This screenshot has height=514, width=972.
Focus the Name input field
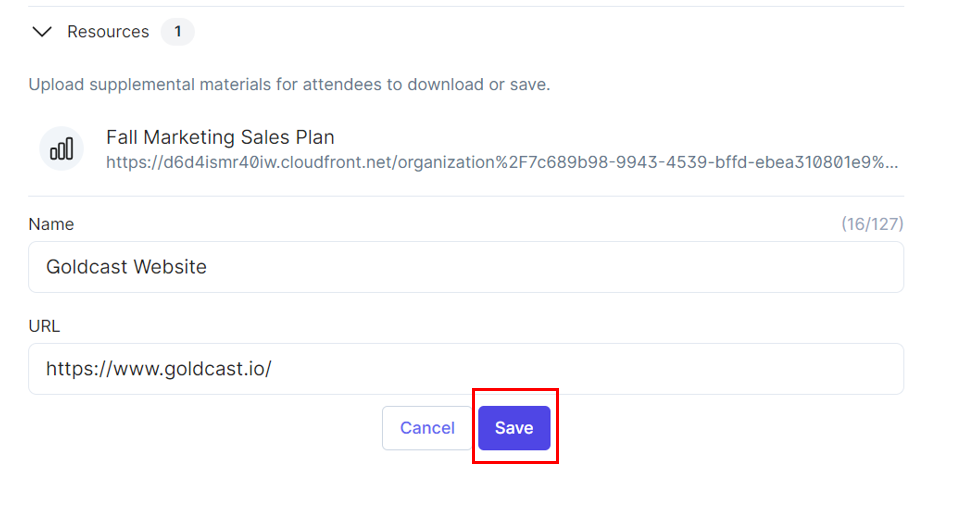click(466, 267)
